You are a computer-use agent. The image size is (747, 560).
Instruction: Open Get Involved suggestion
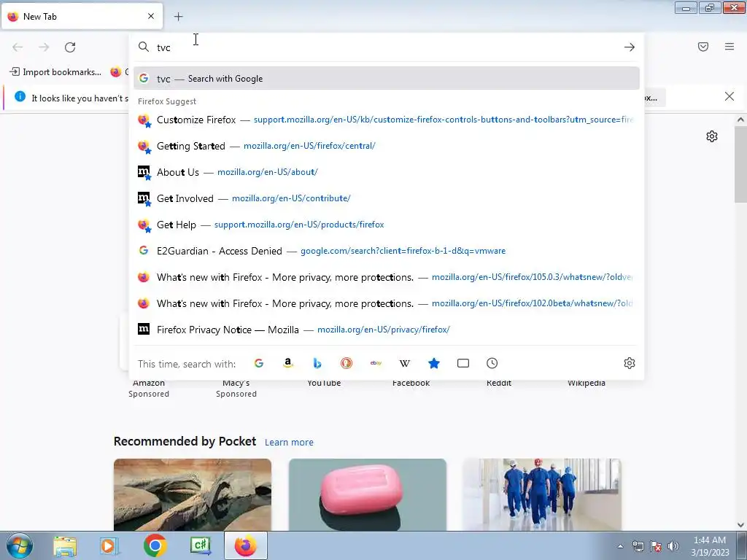387,198
